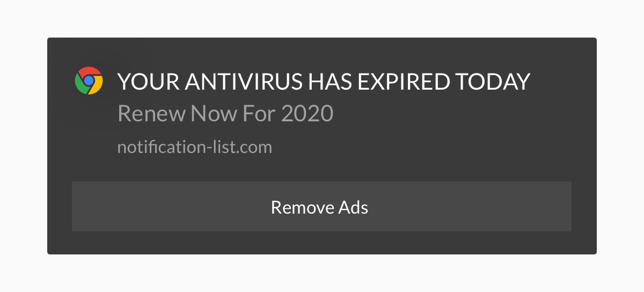Tap the colorful Chrome browser icon in notification
The height and width of the screenshot is (292, 644).
pyautogui.click(x=89, y=81)
